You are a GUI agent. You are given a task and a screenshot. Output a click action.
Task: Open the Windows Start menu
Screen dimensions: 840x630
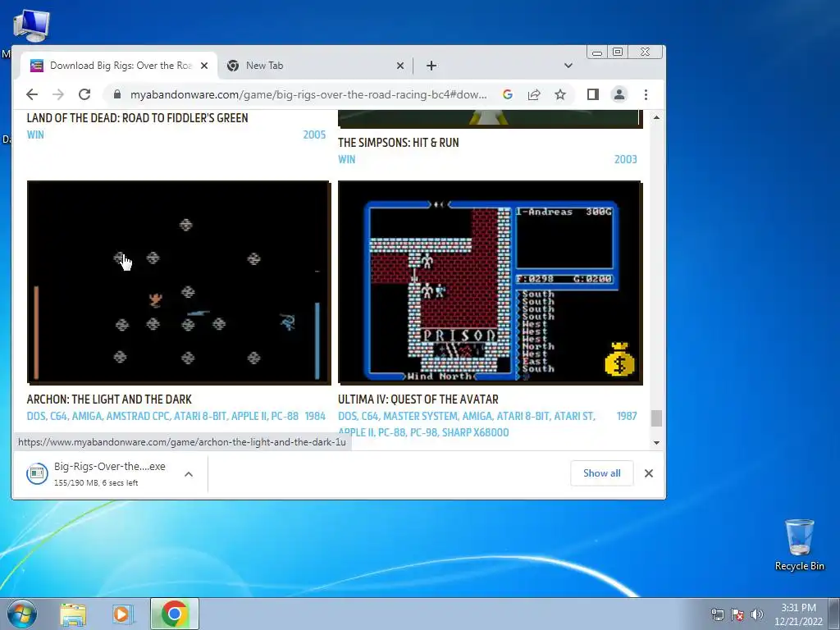point(21,614)
